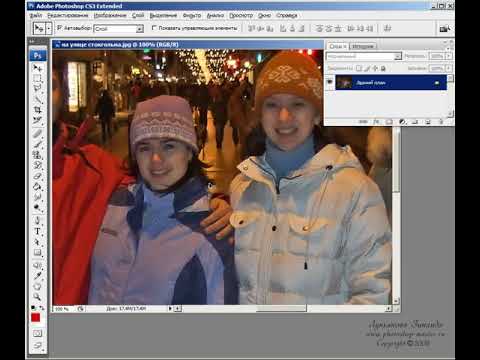Click the red foreground color swatch
This screenshot has height=360, width=480.
click(x=36, y=318)
